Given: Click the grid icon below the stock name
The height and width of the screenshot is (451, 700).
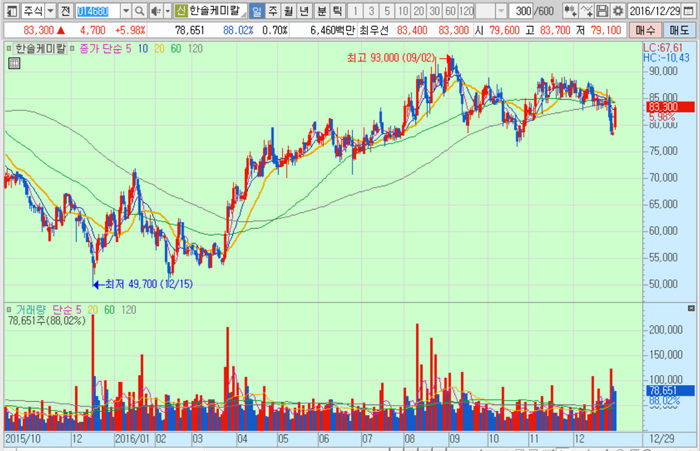Looking at the screenshot, I should [x=14, y=62].
